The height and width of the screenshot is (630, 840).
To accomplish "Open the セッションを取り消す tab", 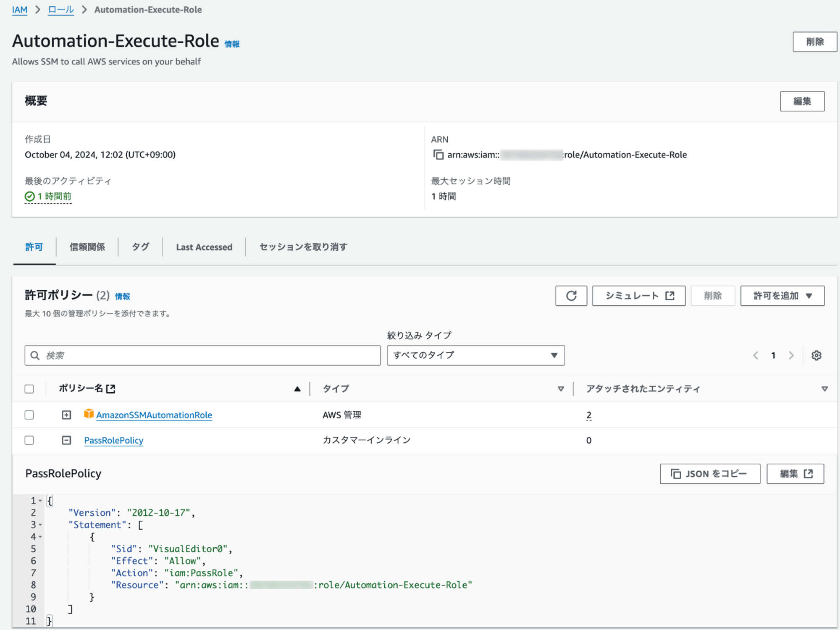I will [303, 247].
